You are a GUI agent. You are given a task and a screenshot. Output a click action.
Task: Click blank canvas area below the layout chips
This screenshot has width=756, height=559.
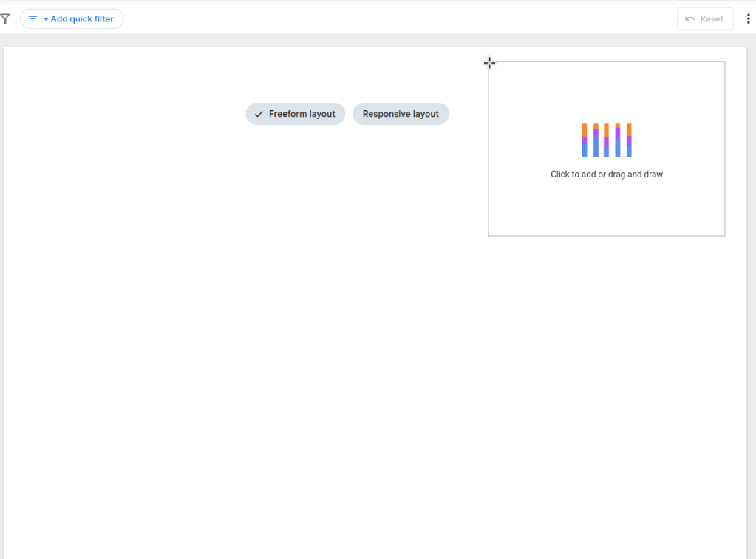(296, 333)
